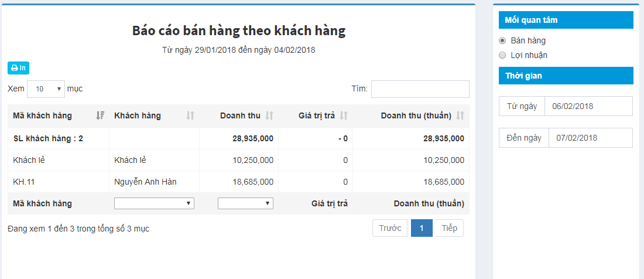Select the Lợi nhuận radio option
This screenshot has height=279, width=644.
click(502, 55)
